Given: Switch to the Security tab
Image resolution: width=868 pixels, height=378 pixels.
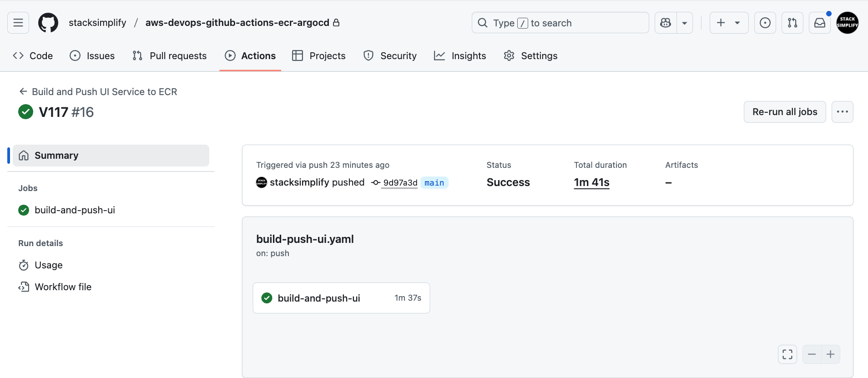Looking at the screenshot, I should click(x=390, y=55).
